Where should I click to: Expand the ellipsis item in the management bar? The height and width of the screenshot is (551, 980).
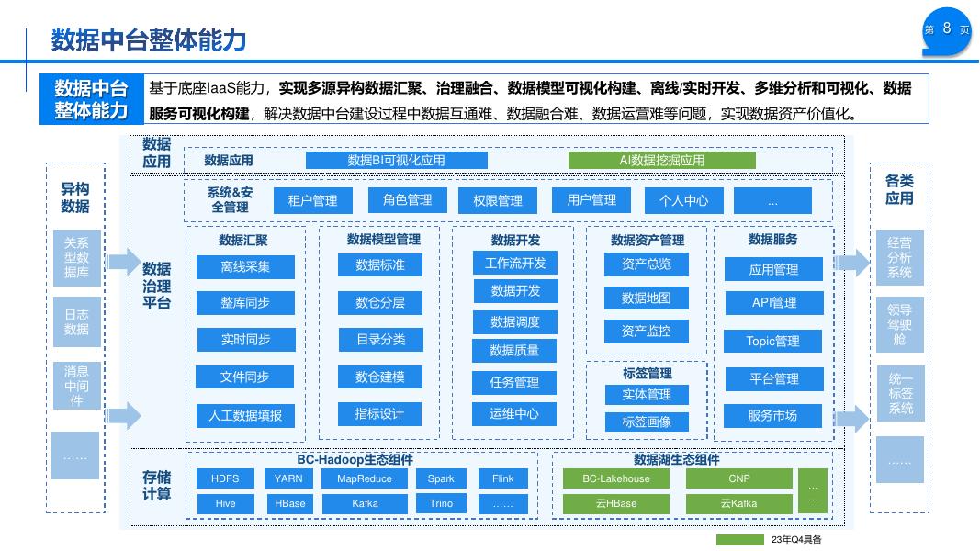tap(772, 200)
